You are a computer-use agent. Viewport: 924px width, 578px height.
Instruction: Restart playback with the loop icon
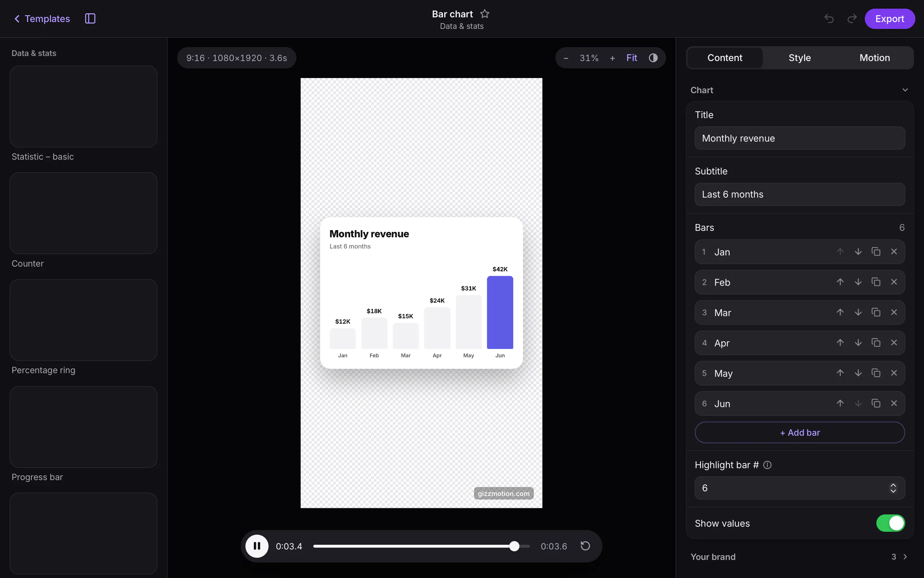pyautogui.click(x=585, y=546)
